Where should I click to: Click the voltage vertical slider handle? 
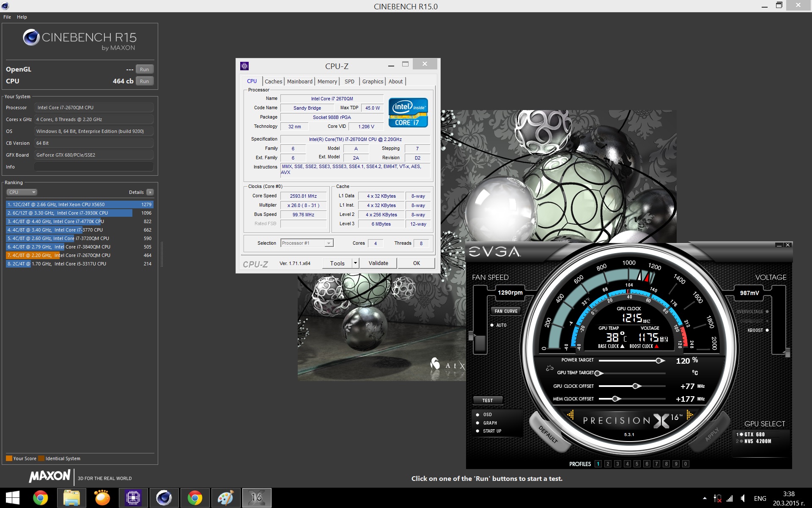[x=787, y=353]
